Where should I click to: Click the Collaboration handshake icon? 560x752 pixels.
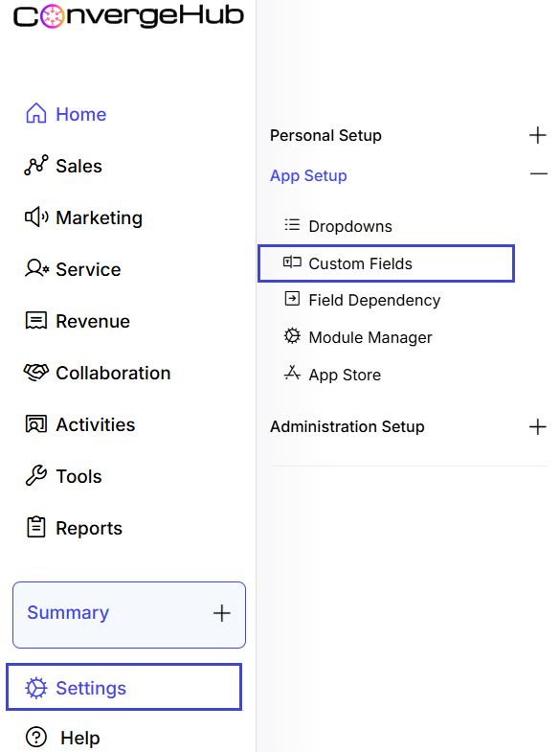[36, 372]
